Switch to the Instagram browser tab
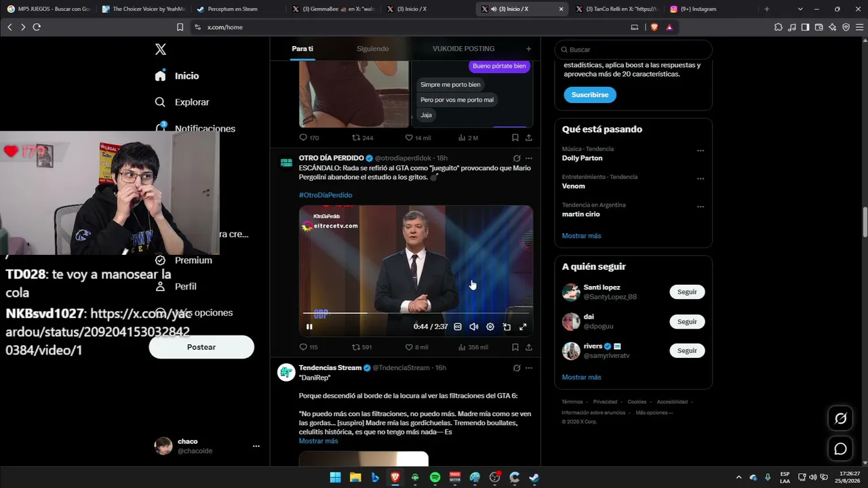 click(698, 9)
